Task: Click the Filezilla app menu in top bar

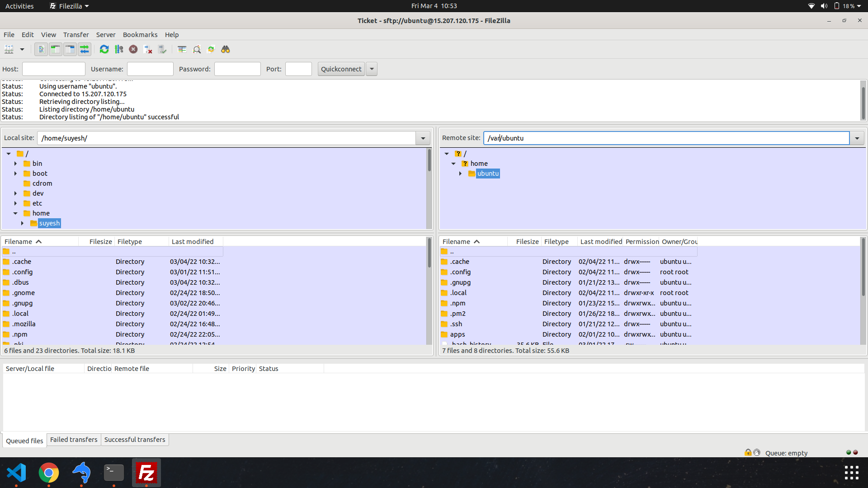Action: [69, 6]
